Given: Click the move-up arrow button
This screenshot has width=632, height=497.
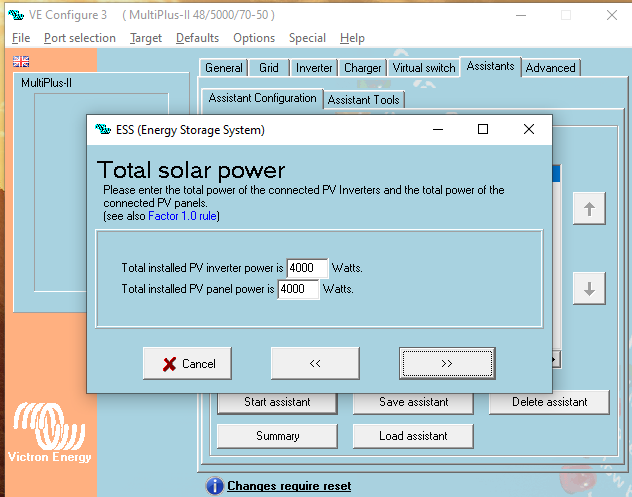Looking at the screenshot, I should [x=589, y=209].
